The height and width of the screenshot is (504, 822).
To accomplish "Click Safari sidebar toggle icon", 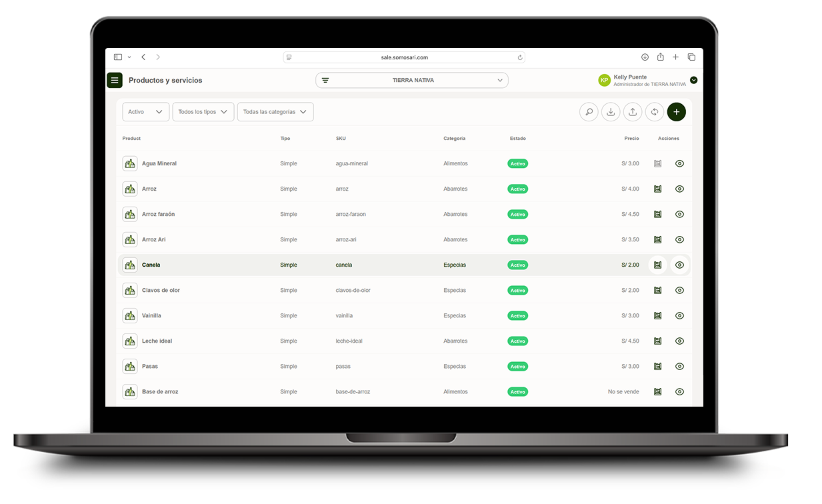I will tap(118, 57).
